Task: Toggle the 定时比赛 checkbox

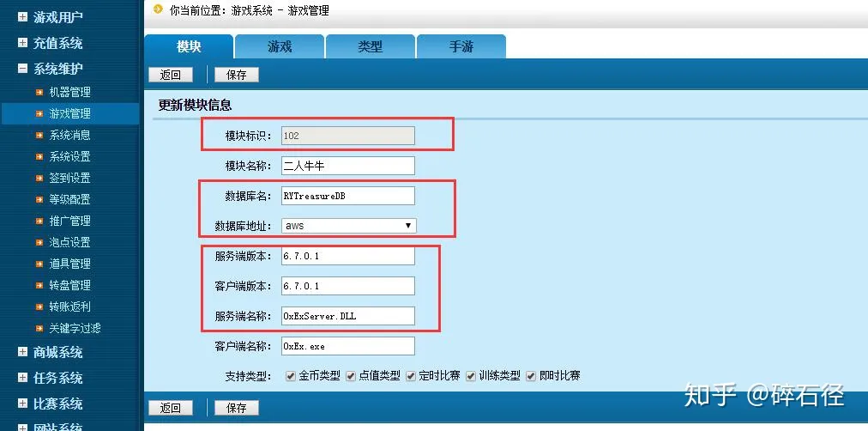Action: [x=411, y=376]
